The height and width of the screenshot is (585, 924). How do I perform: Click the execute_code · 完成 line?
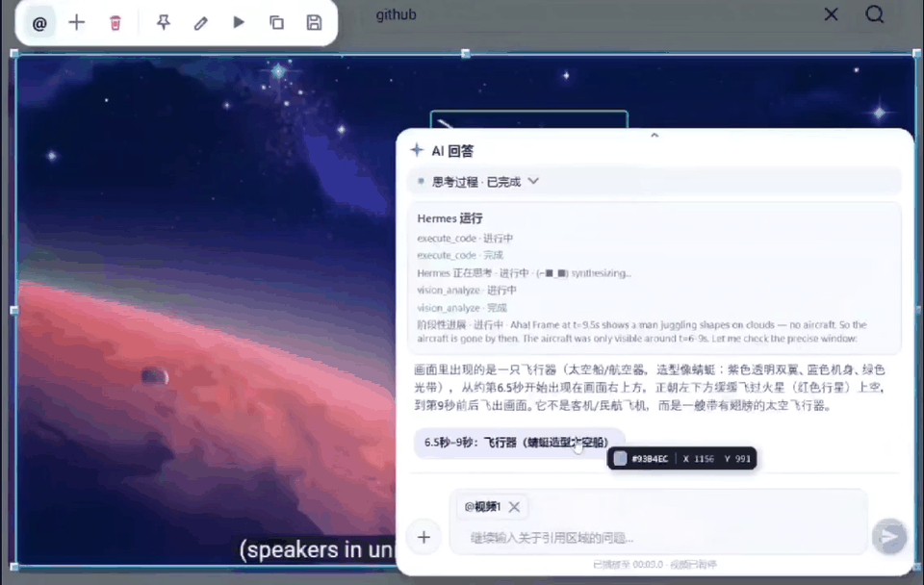460,255
